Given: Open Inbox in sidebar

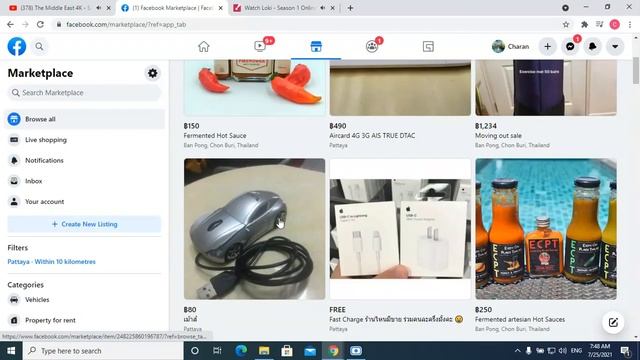Looking at the screenshot, I should (84, 181).
